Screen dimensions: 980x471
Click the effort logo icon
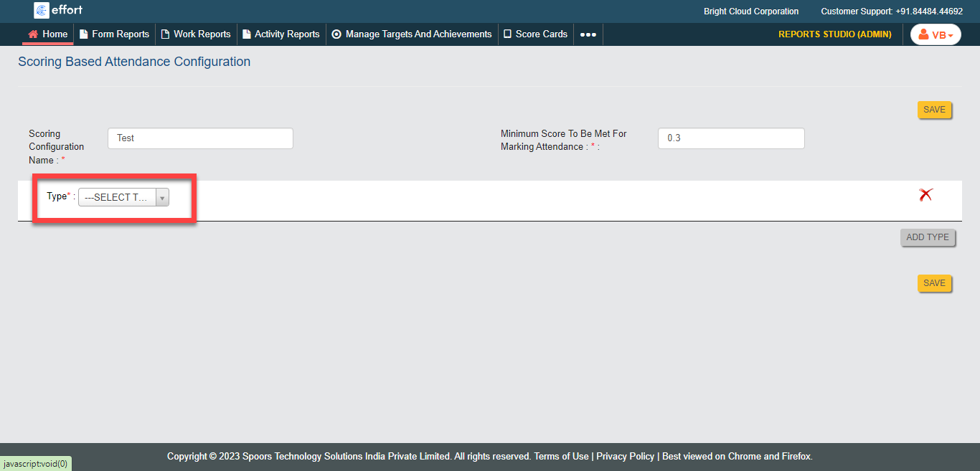[42, 11]
